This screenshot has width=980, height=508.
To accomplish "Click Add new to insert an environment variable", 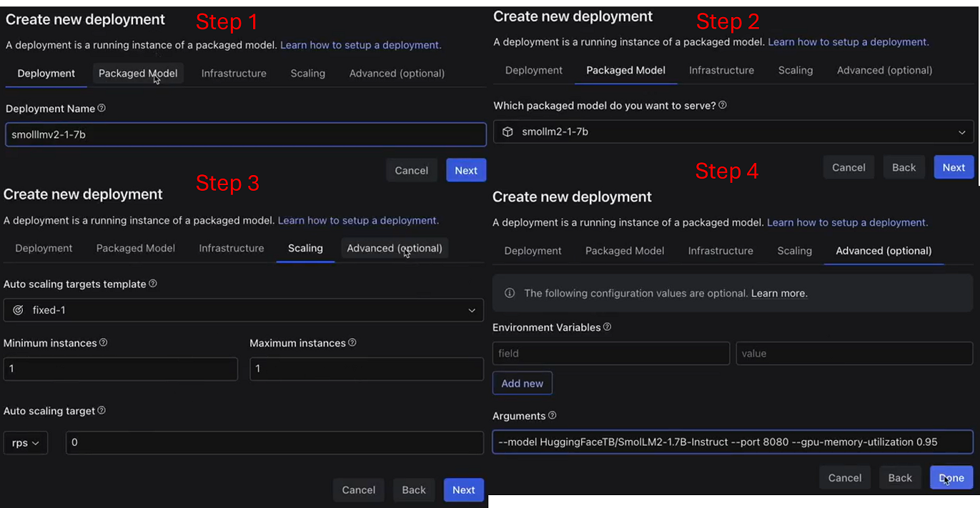I will coord(522,383).
